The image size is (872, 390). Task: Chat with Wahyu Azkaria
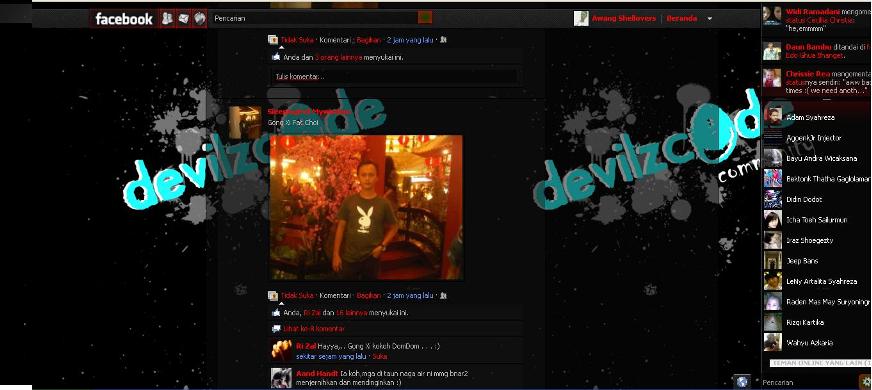(x=817, y=343)
